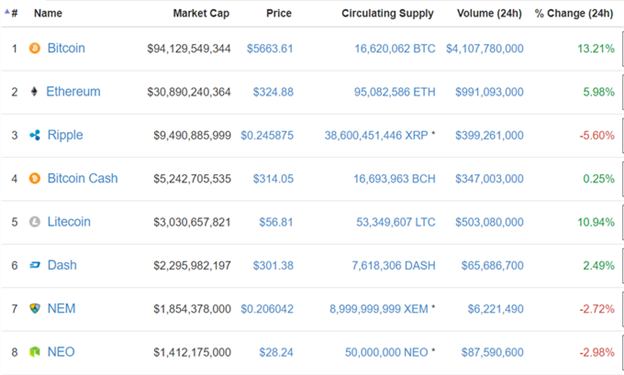Screen dimensions: 624x375
Task: Click Dash volume $65,686,700
Action: (493, 266)
